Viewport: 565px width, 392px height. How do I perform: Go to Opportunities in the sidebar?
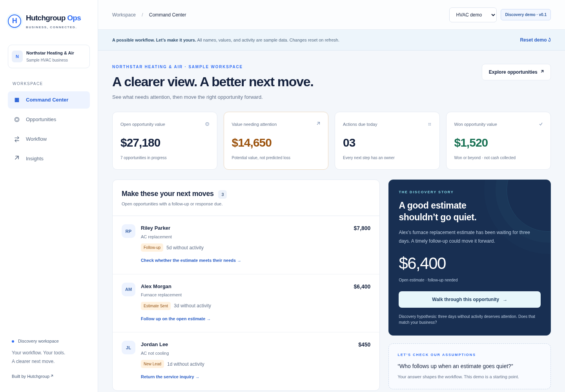[49, 120]
